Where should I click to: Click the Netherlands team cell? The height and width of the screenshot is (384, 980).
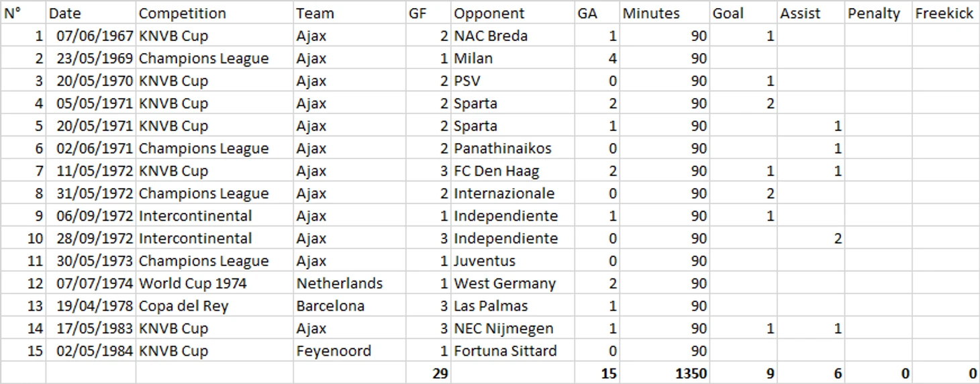click(349, 283)
